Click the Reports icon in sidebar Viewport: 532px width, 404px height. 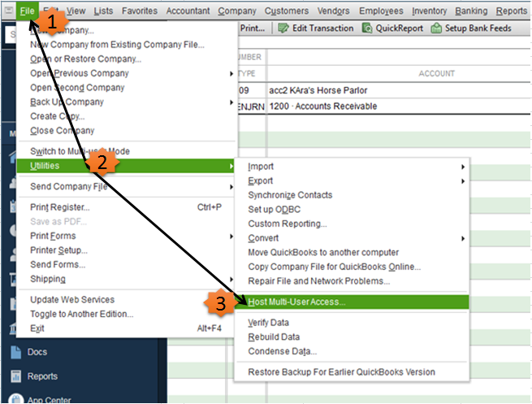coord(15,376)
